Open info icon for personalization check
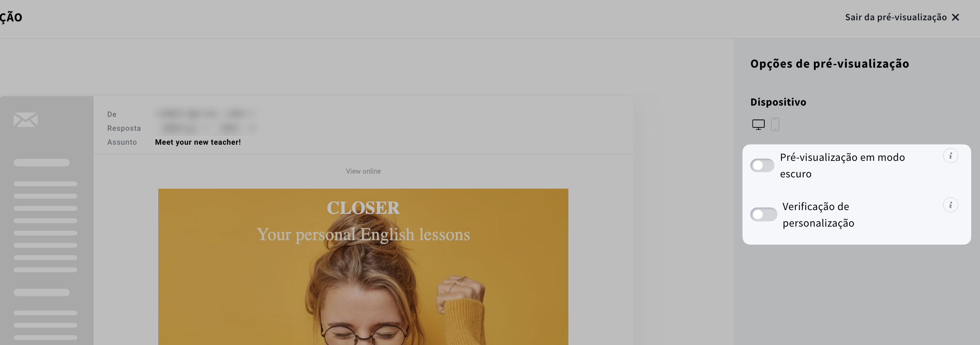This screenshot has height=345, width=980. coord(950,205)
